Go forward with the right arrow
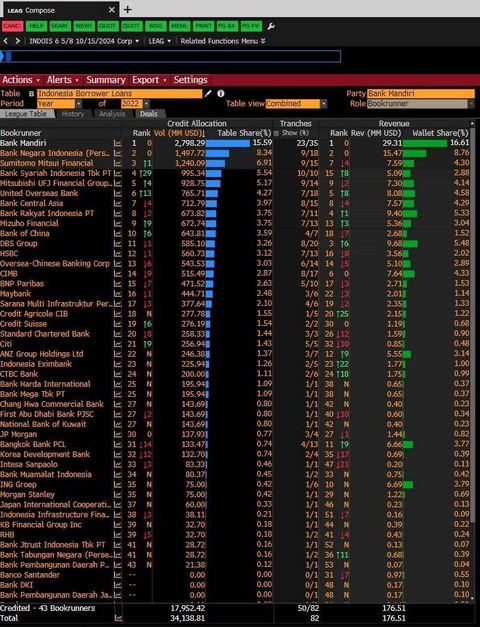The image size is (480, 627). [x=18, y=41]
